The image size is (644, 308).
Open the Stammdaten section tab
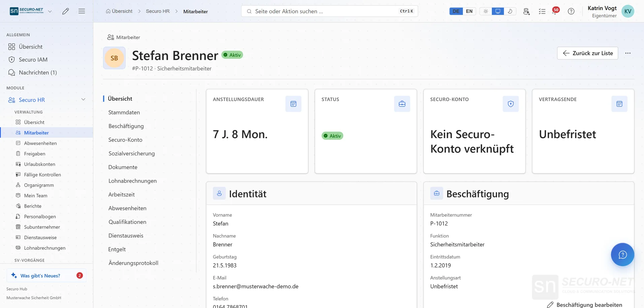(124, 112)
